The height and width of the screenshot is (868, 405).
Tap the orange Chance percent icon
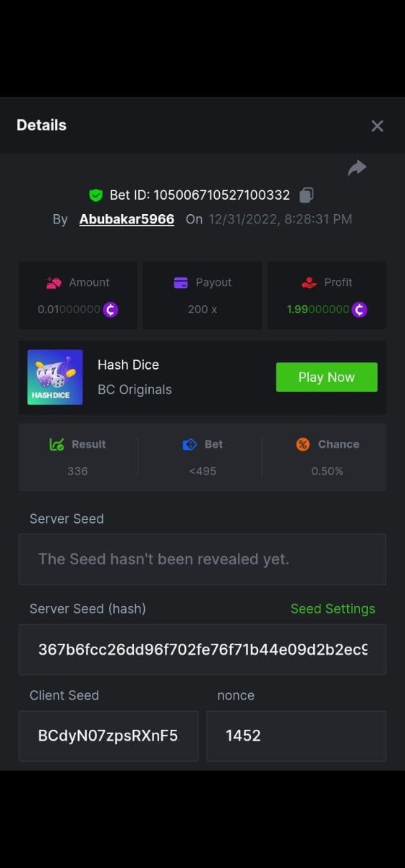click(303, 444)
